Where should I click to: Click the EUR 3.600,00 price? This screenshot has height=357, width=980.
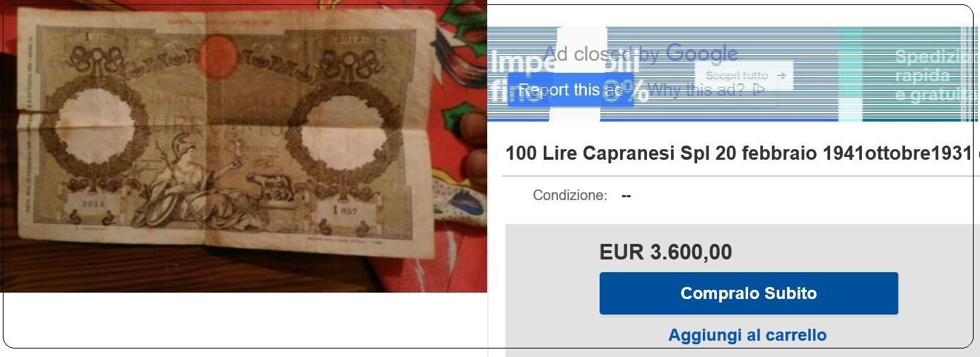click(x=665, y=252)
